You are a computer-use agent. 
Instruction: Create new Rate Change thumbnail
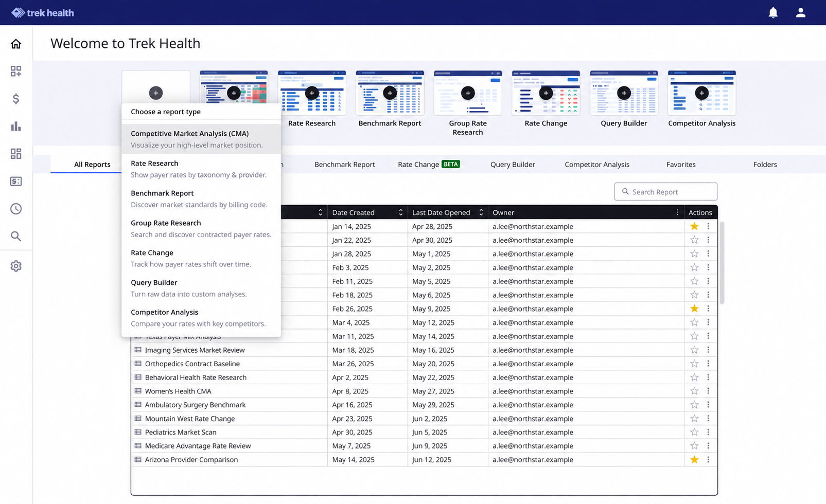pos(546,93)
